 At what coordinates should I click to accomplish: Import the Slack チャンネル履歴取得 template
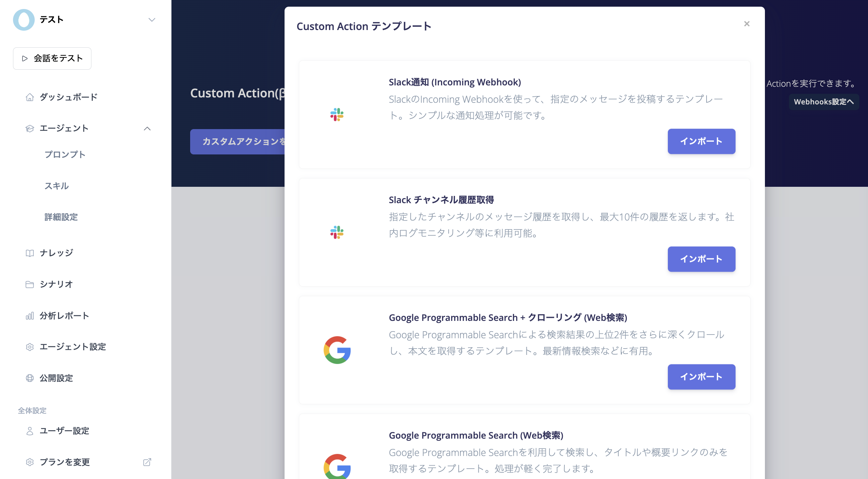[x=701, y=259]
